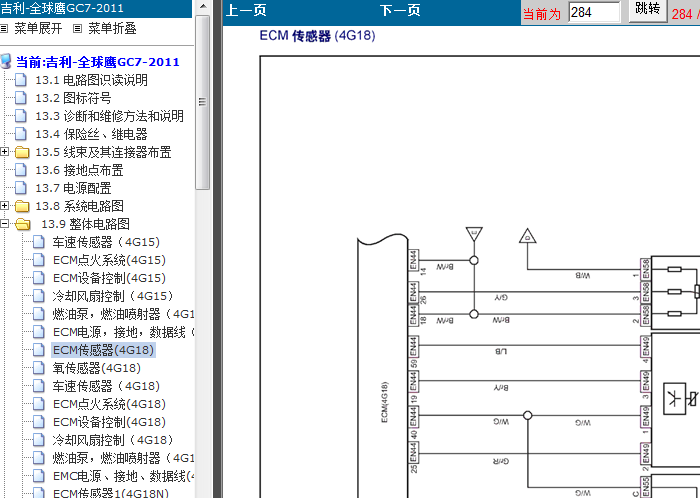Open 13.4 保险丝、继电器 page
700x498 pixels.
91,134
